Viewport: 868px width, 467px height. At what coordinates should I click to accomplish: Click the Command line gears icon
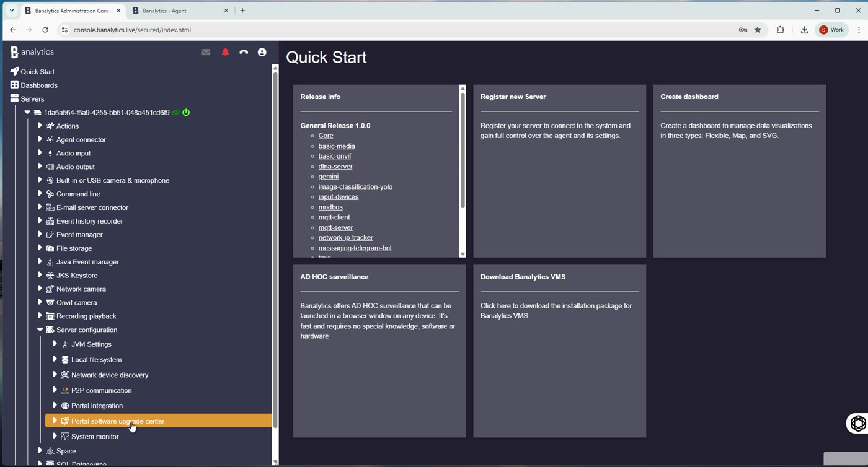click(x=50, y=194)
